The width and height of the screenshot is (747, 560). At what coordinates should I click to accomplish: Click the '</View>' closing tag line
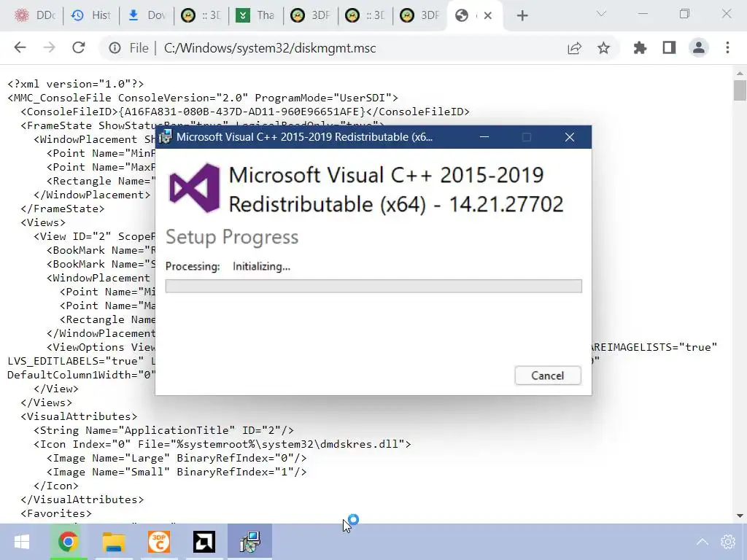tap(56, 389)
